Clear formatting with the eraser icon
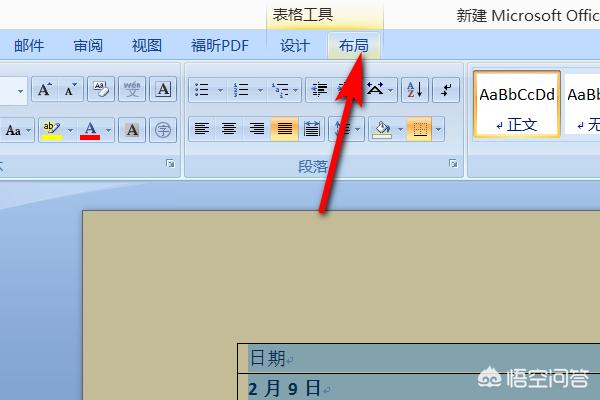Image resolution: width=600 pixels, height=400 pixels. (x=101, y=90)
